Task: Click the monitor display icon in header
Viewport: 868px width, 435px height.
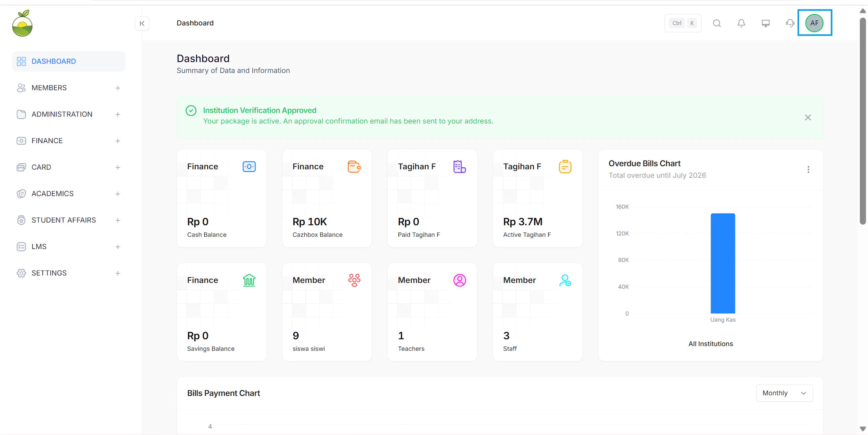Action: pos(766,23)
